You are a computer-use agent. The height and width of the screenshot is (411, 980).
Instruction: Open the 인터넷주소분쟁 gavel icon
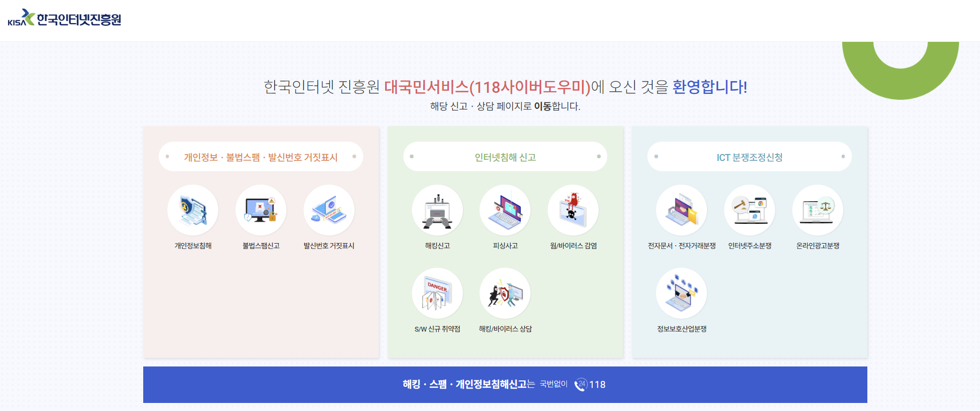click(x=750, y=210)
